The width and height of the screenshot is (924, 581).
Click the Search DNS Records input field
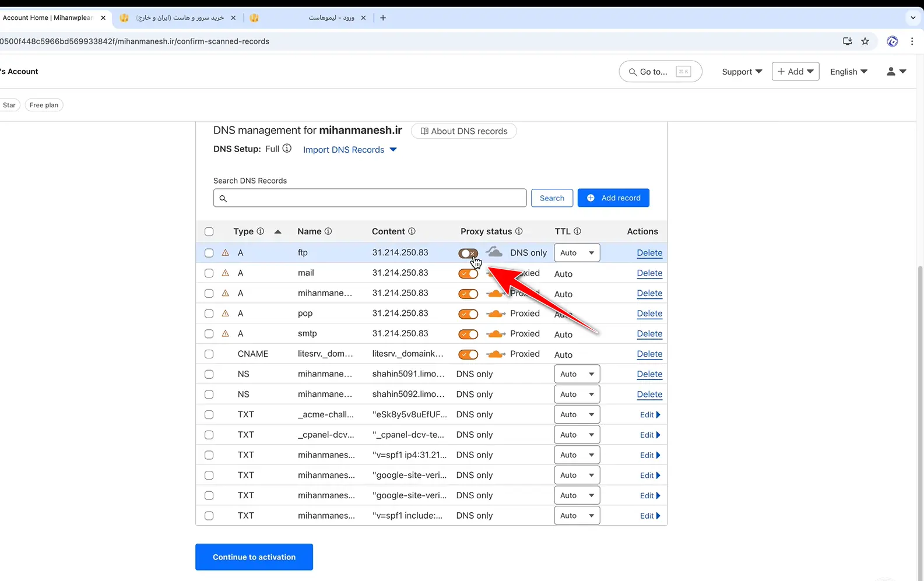point(370,198)
